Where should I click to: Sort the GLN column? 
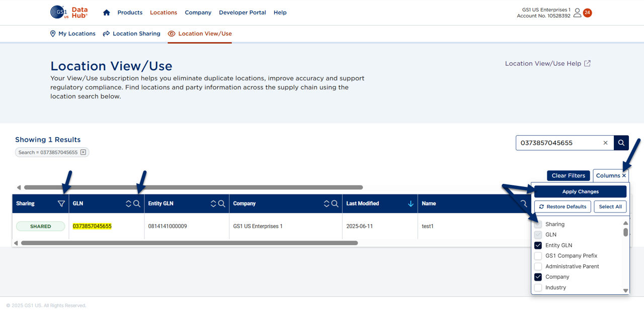click(x=128, y=204)
